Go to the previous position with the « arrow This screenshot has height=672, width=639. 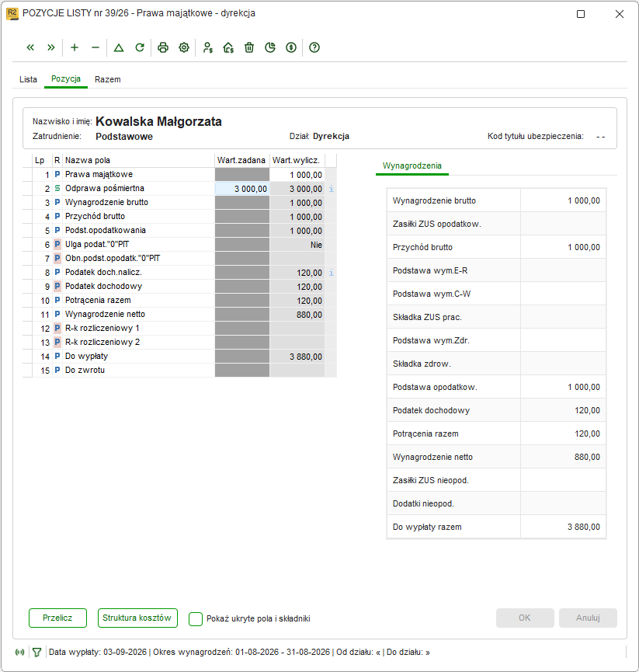pyautogui.click(x=30, y=47)
